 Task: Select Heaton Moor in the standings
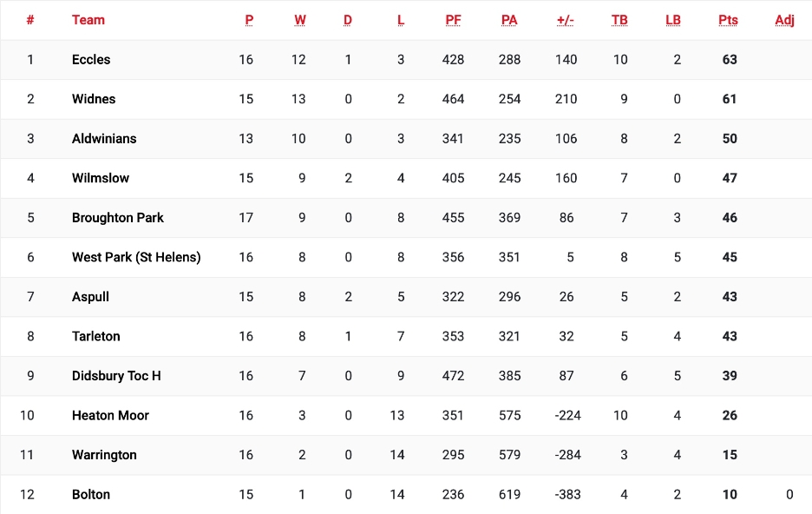pyautogui.click(x=110, y=415)
